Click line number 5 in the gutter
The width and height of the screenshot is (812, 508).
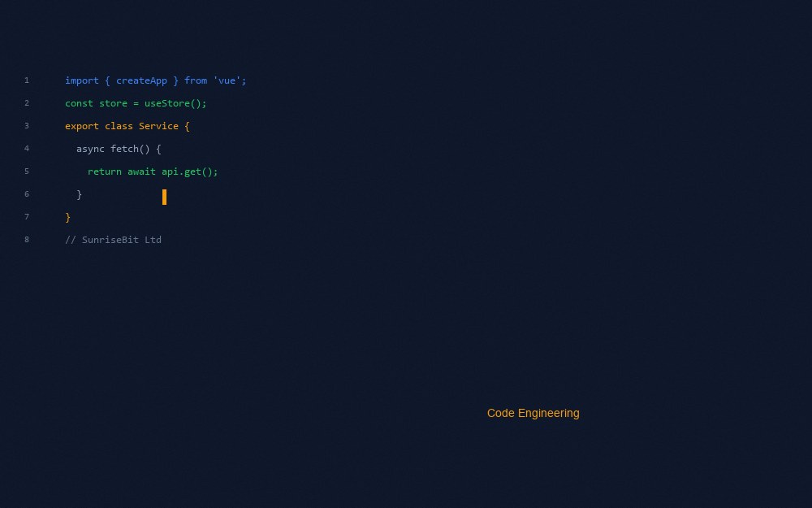coord(27,172)
